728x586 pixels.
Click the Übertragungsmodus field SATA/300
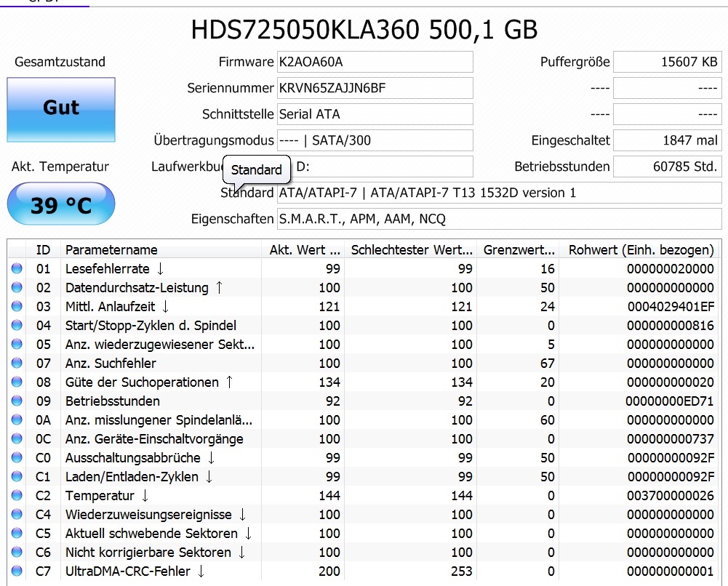[375, 140]
